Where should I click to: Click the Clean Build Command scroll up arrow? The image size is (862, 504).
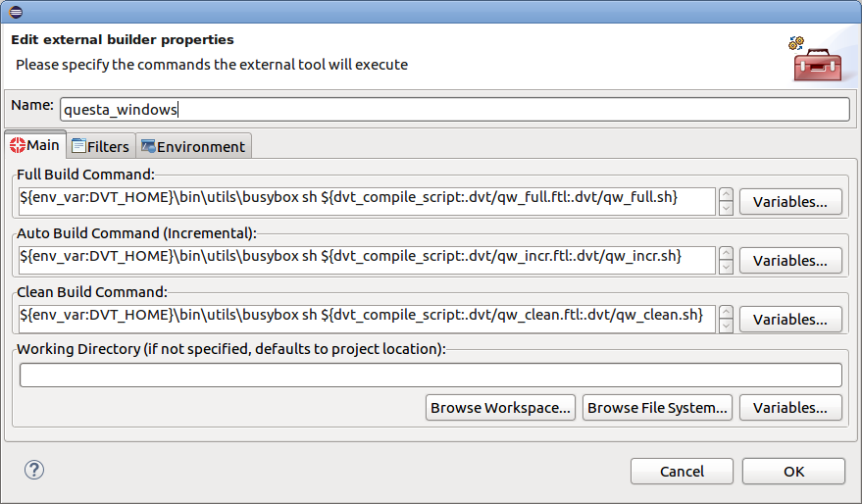pyautogui.click(x=727, y=313)
